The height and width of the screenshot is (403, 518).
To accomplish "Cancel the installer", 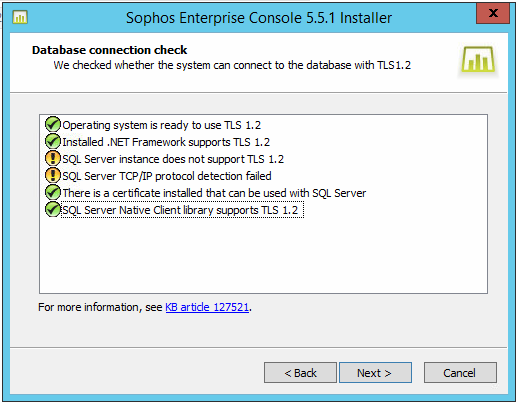I will [460, 373].
